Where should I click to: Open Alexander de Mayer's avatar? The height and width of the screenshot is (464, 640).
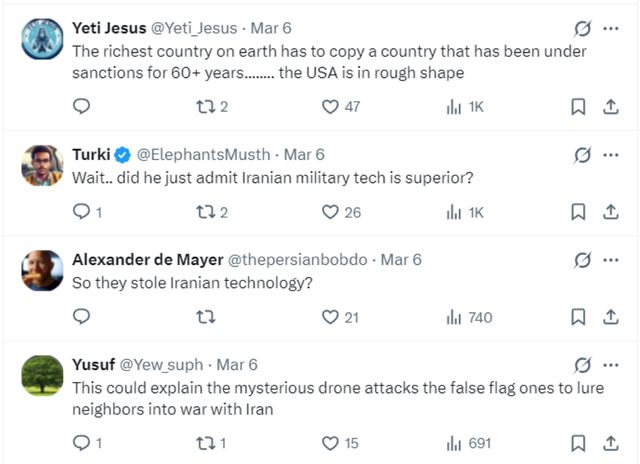coord(42,271)
